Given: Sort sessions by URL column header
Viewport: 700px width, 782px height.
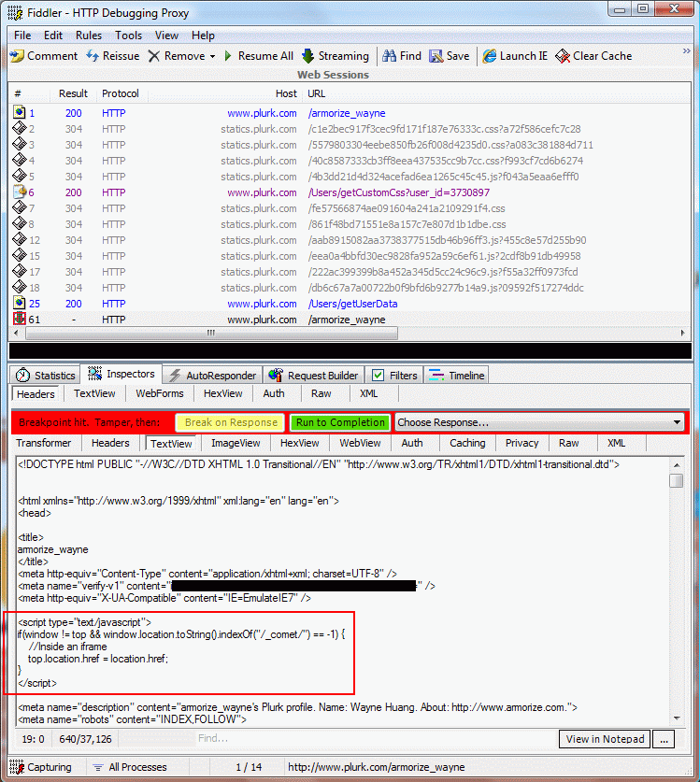Looking at the screenshot, I should pos(316,93).
